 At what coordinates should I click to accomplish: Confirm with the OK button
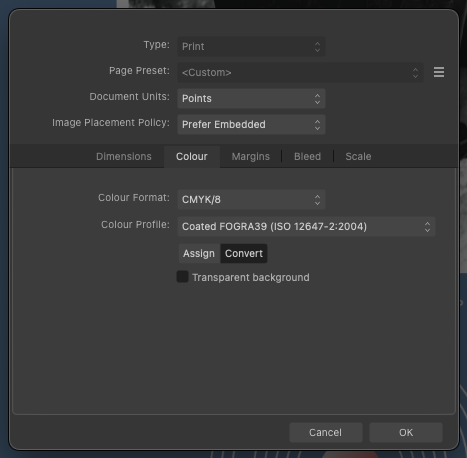pyautogui.click(x=406, y=432)
